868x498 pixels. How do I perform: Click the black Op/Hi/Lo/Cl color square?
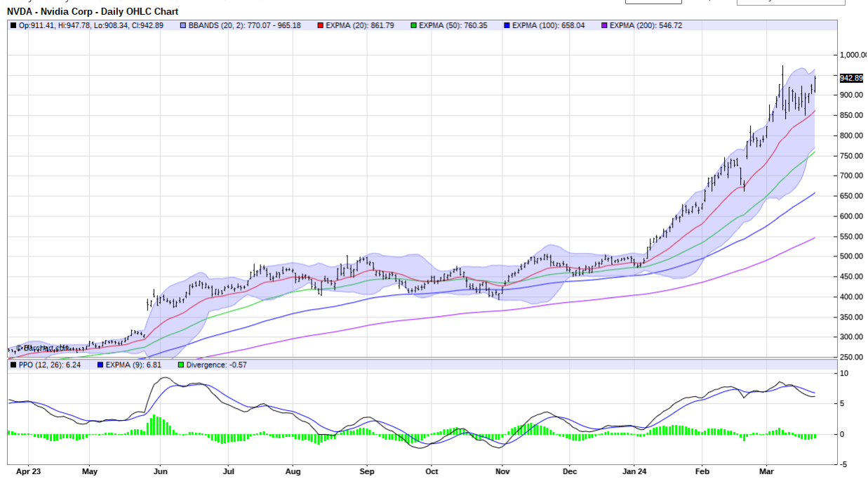pyautogui.click(x=11, y=25)
